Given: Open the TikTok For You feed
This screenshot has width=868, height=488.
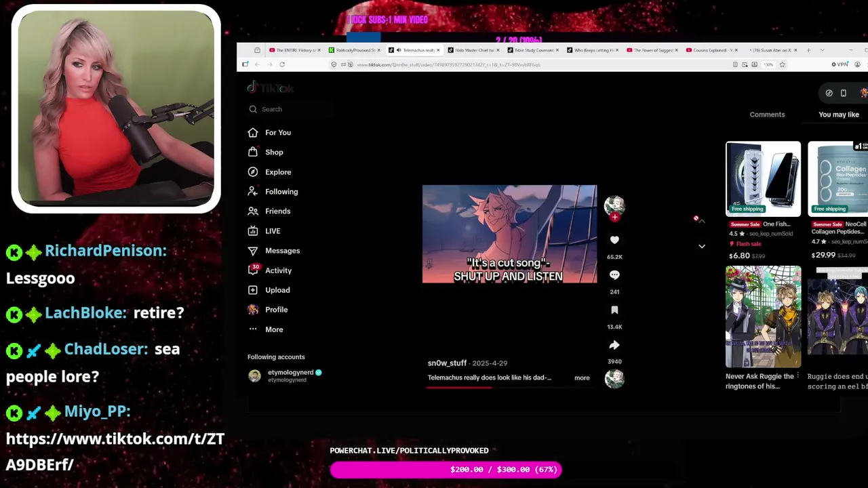Looking at the screenshot, I should [269, 133].
